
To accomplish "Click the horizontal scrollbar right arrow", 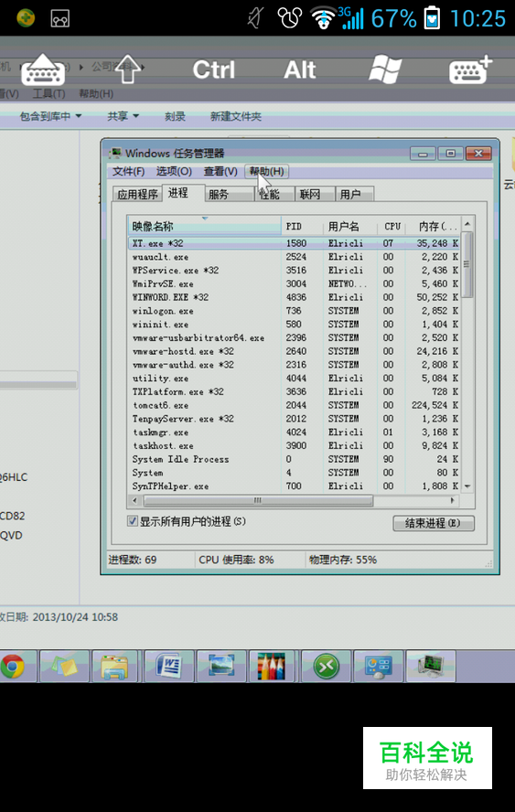I will click(x=453, y=500).
